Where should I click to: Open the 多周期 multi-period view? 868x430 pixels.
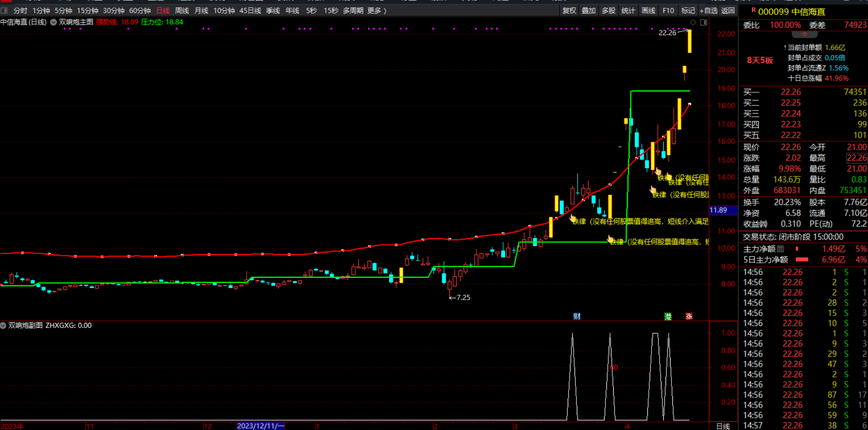pyautogui.click(x=353, y=10)
